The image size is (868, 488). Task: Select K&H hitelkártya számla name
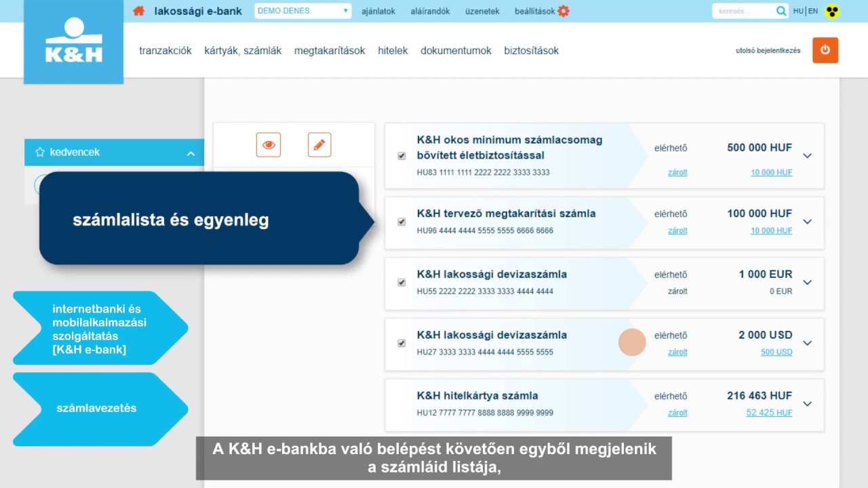point(477,396)
